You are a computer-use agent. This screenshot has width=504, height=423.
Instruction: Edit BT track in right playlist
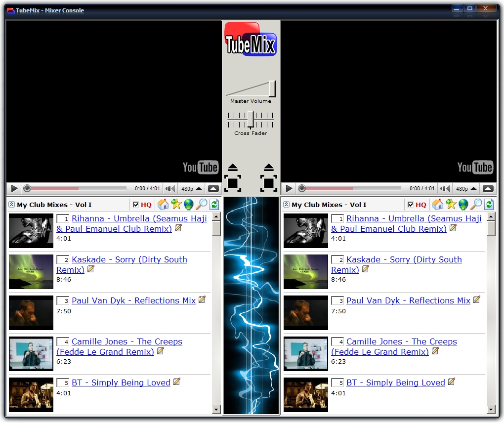click(452, 381)
